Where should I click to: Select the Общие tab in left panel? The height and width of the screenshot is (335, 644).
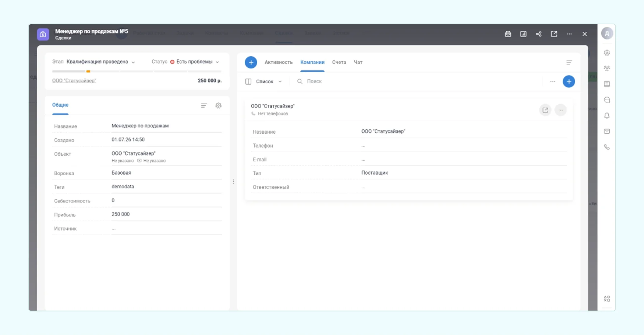(60, 105)
